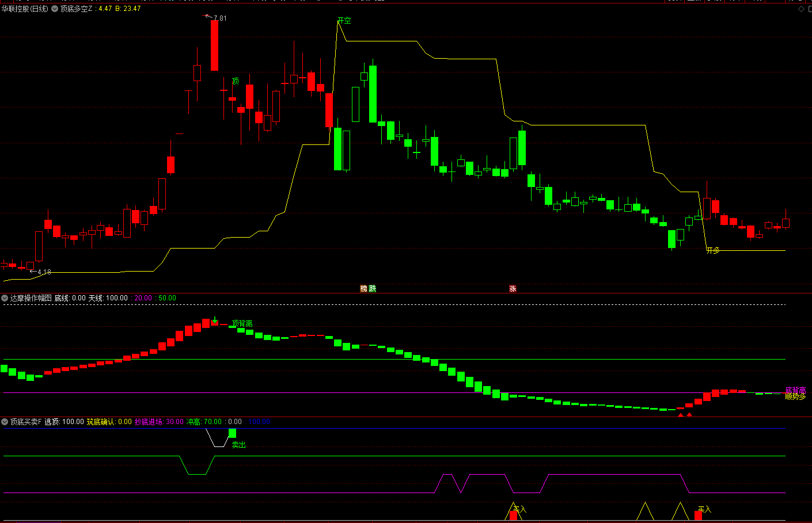The height and width of the screenshot is (523, 812).
Task: Open the 顶底买卖F indicator dropdown arrow
Action: pos(5,422)
